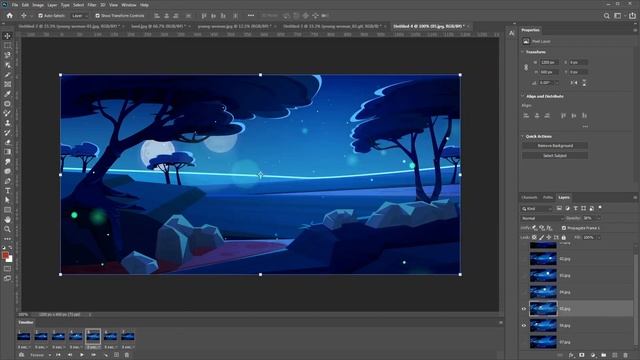Select the Eraser tool
The height and width of the screenshot is (360, 640).
click(x=7, y=142)
